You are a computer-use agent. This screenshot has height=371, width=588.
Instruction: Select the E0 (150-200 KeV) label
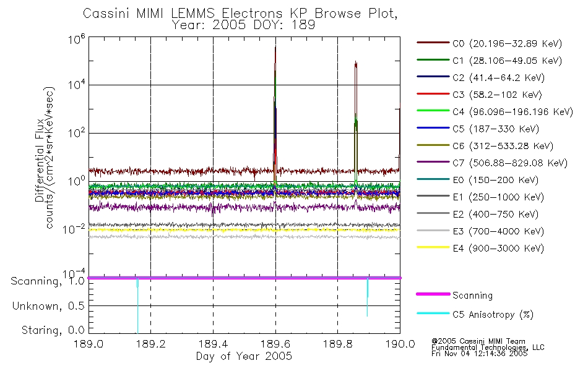(x=496, y=180)
